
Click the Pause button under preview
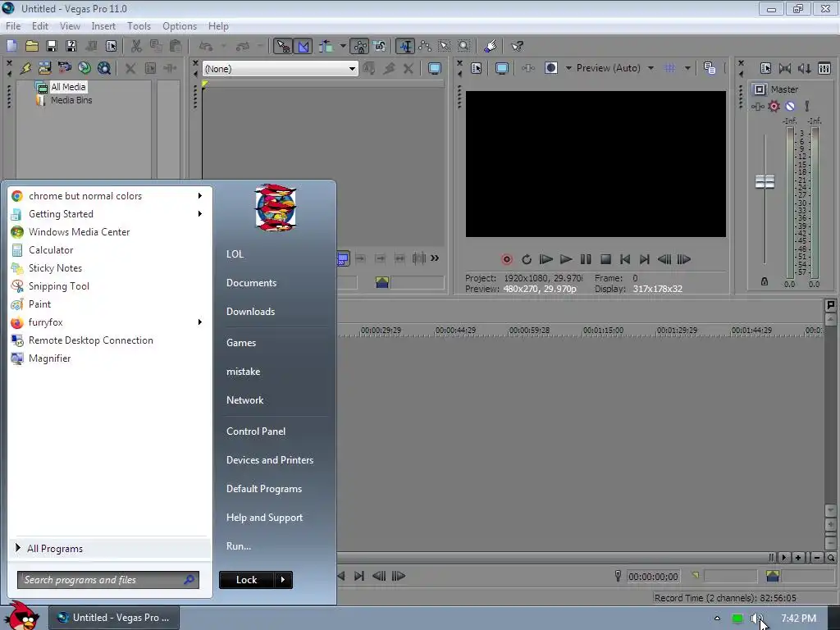tap(586, 259)
